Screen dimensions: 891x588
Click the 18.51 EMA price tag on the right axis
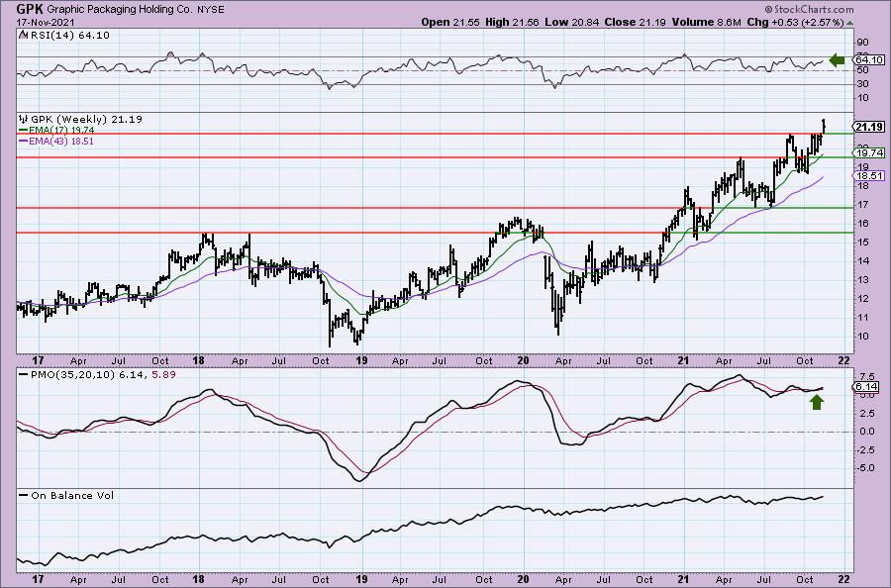(x=869, y=175)
